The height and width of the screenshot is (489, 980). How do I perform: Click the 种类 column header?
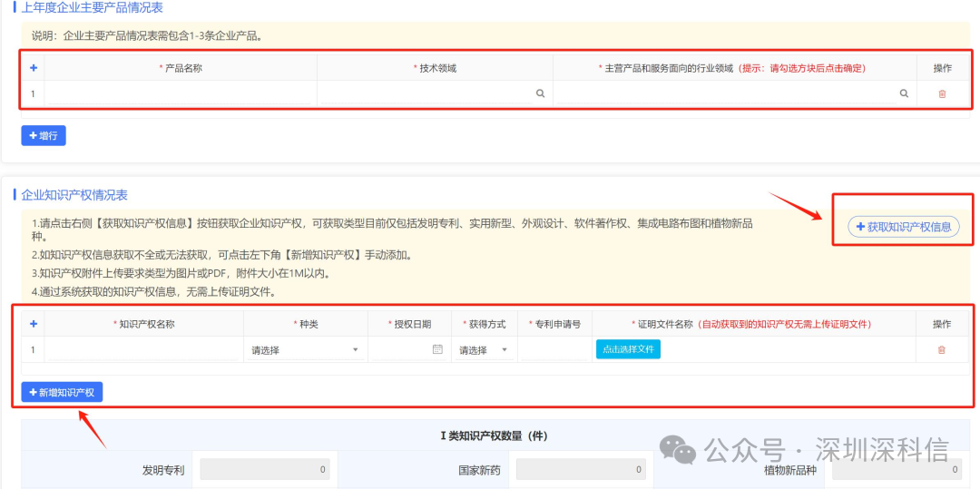tap(306, 324)
